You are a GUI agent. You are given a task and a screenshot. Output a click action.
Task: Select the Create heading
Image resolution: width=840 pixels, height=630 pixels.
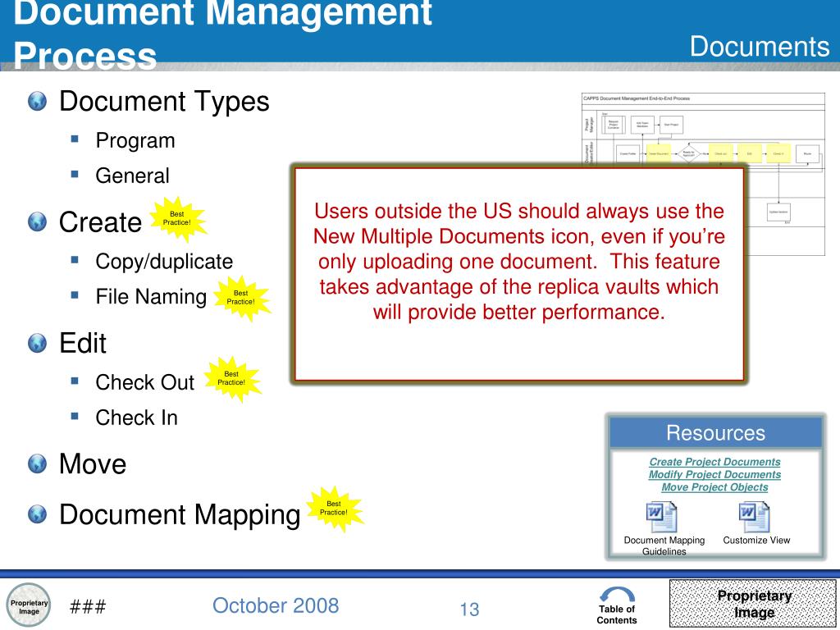[100, 221]
